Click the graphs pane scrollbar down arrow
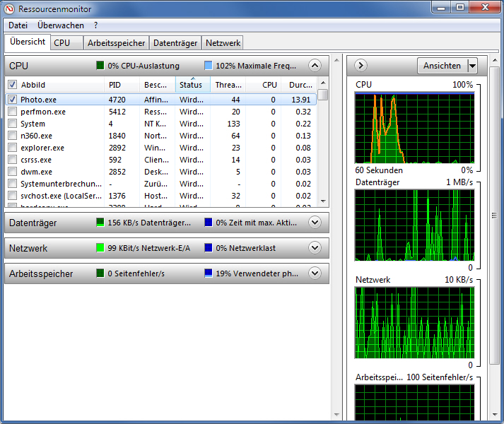The width and height of the screenshot is (504, 424). (495, 415)
